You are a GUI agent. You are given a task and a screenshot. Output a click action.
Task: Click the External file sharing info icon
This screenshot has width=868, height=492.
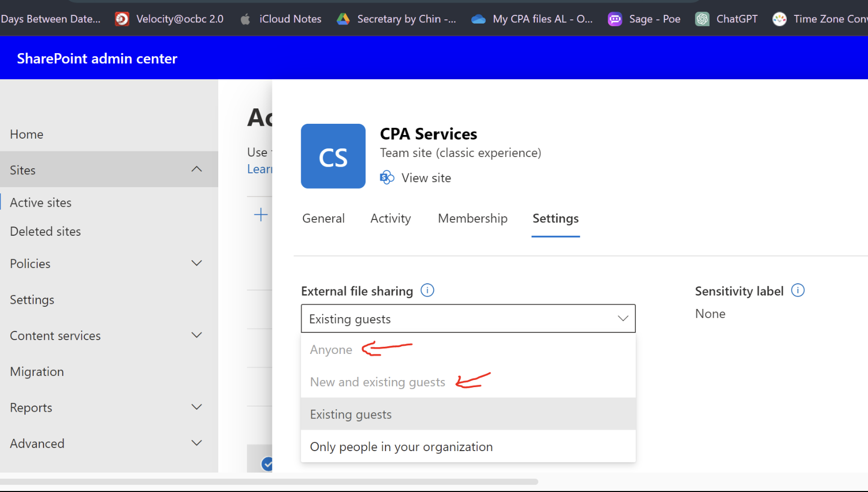coord(427,290)
